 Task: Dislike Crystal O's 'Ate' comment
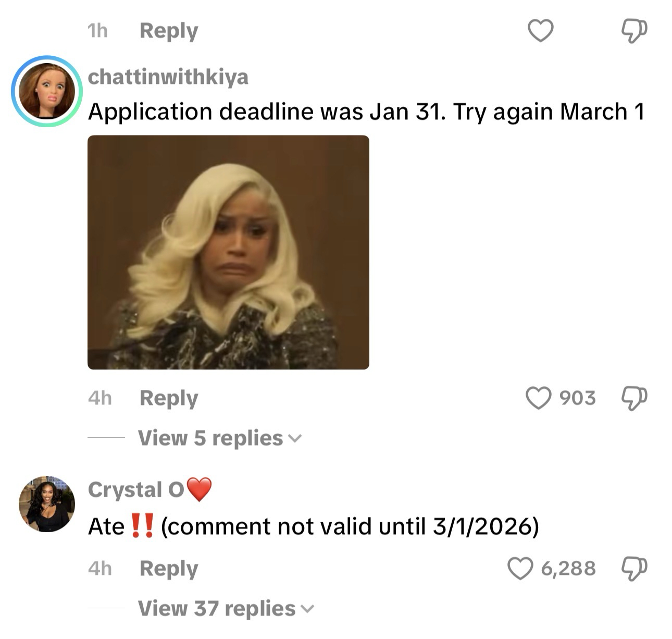[x=634, y=569]
